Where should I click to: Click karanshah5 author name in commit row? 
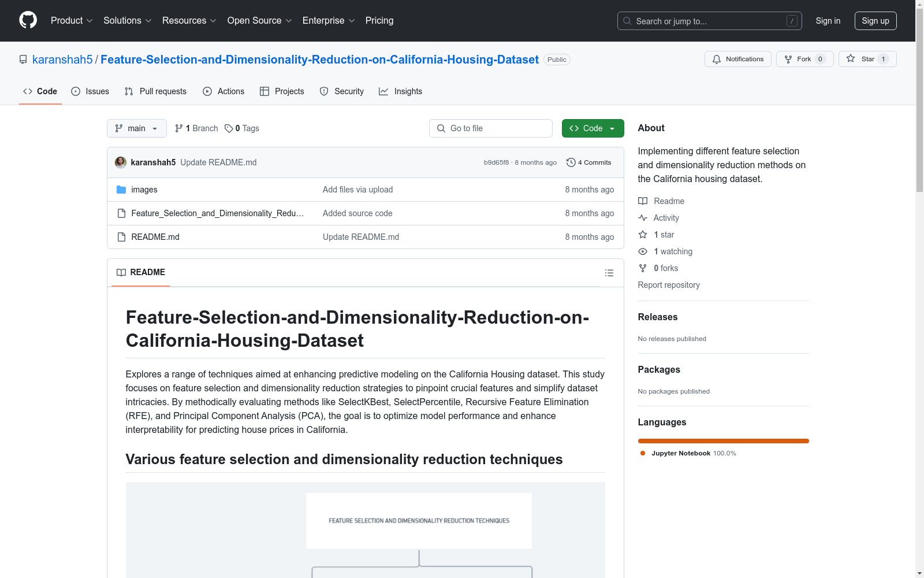coord(153,162)
